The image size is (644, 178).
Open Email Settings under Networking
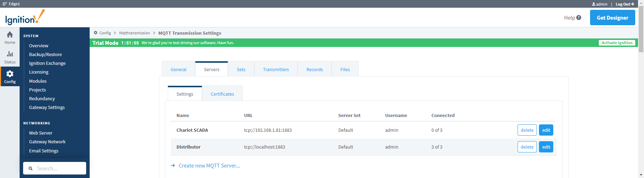coord(44,151)
